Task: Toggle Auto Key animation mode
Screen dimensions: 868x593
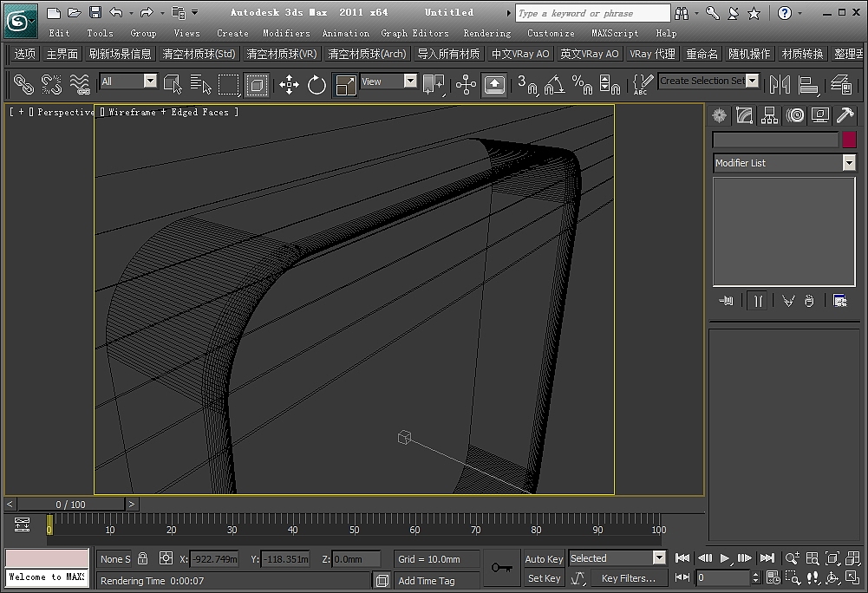Action: pos(544,559)
